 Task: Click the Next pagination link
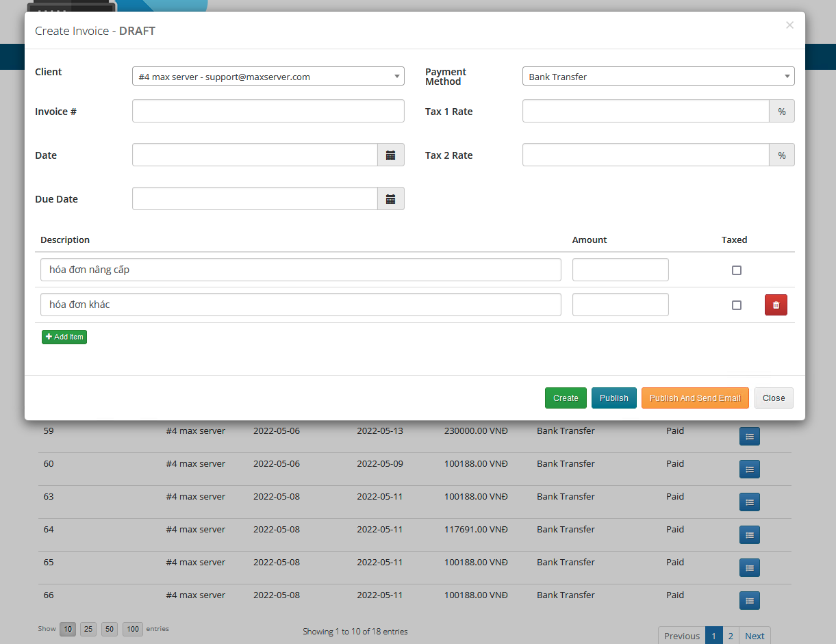point(755,636)
